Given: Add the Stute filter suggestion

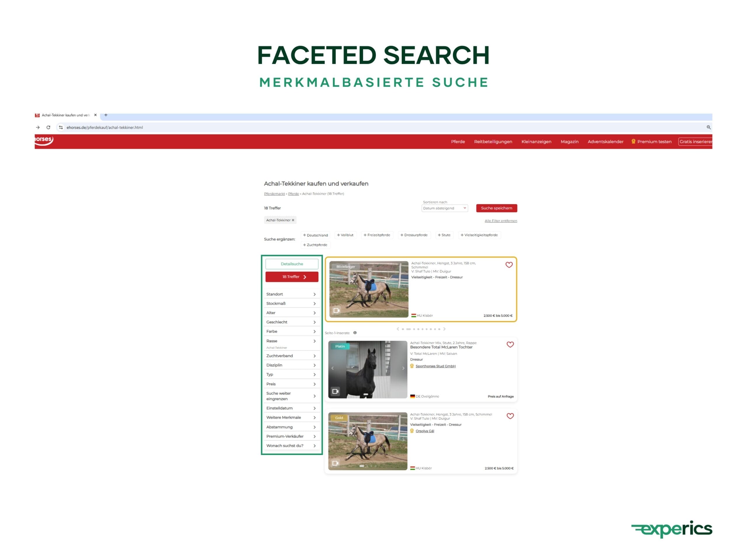Looking at the screenshot, I should click(444, 235).
